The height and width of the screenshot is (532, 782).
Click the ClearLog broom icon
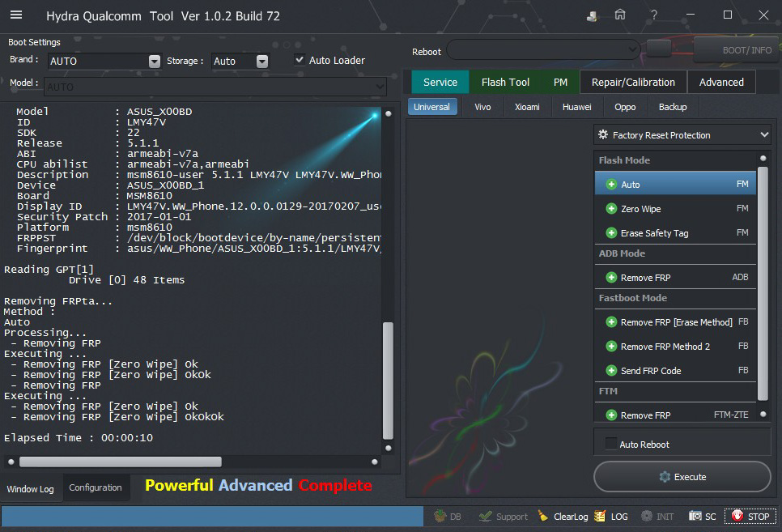[x=542, y=516]
